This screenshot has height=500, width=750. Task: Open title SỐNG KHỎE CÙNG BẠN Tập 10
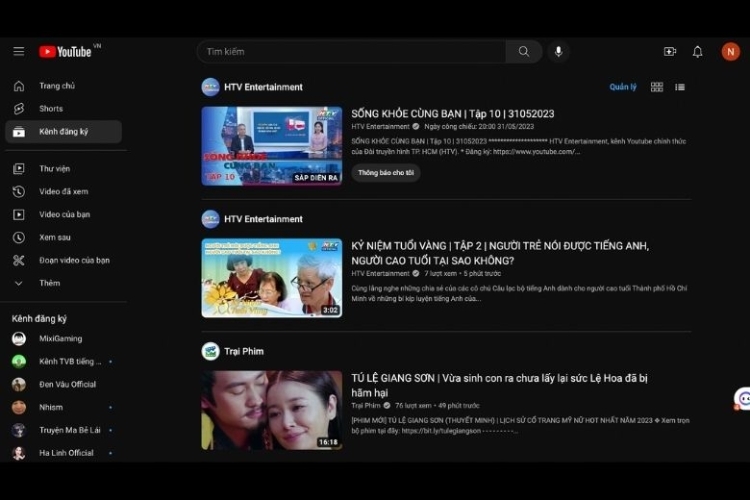click(452, 114)
